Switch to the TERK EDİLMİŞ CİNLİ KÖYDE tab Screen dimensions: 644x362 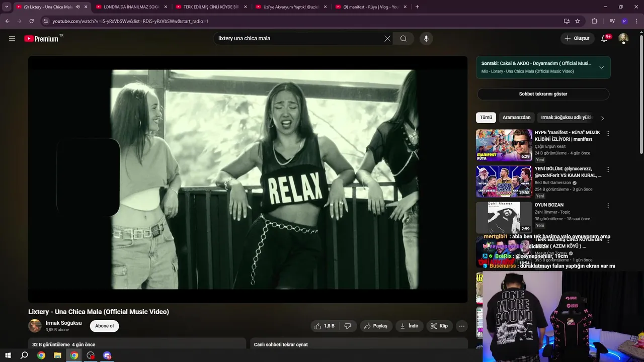coord(211,7)
